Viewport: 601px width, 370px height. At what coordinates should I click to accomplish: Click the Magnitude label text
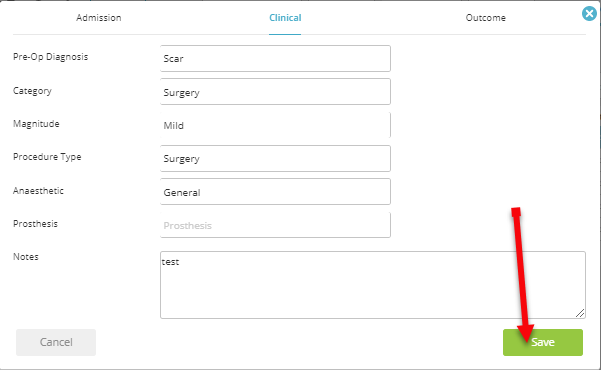click(36, 124)
